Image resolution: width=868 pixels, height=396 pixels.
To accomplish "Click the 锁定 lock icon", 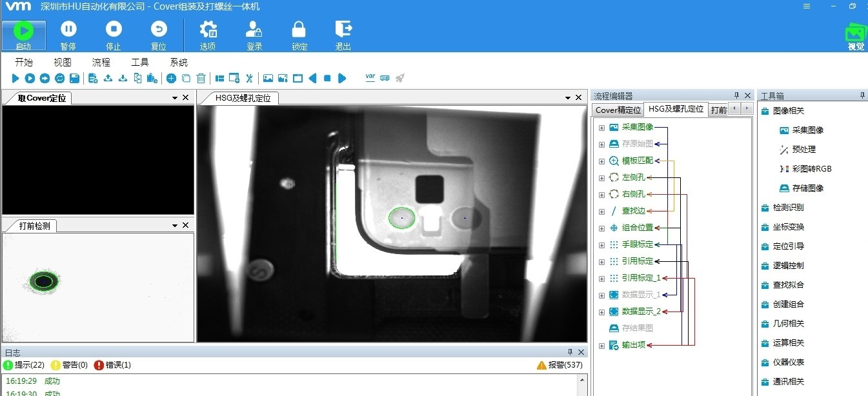I will click(x=299, y=35).
